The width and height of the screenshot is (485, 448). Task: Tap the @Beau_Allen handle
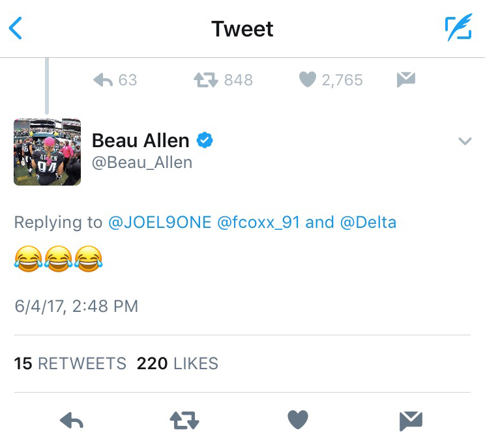142,162
